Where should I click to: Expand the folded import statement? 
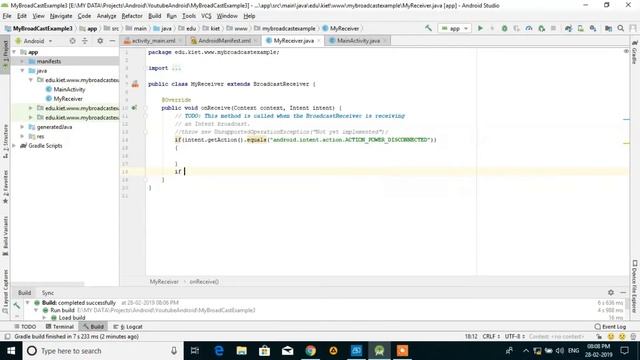(176, 68)
